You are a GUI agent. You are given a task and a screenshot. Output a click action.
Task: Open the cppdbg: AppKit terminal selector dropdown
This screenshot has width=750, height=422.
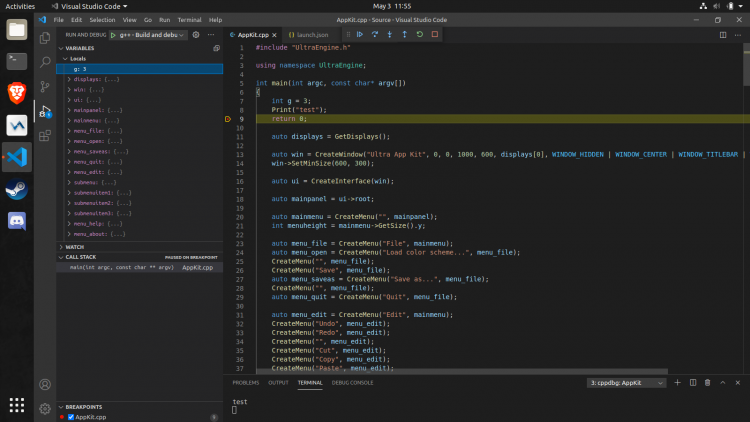coord(625,382)
